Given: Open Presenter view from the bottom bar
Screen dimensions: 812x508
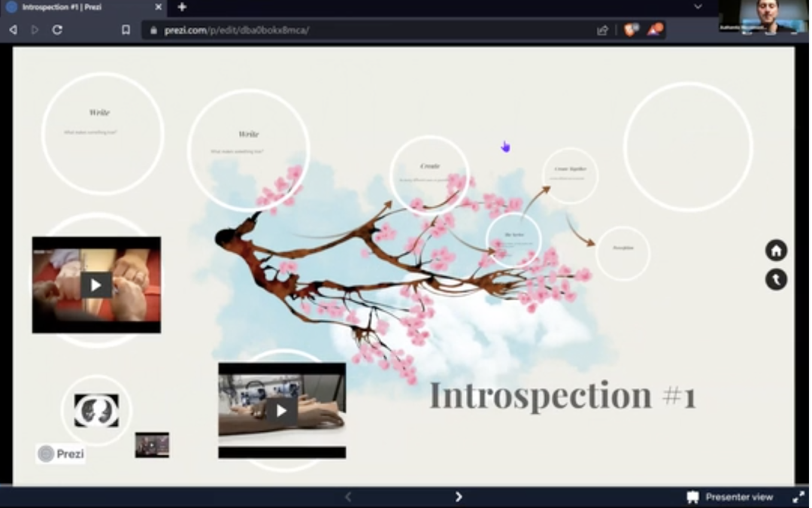Looking at the screenshot, I should [x=729, y=497].
